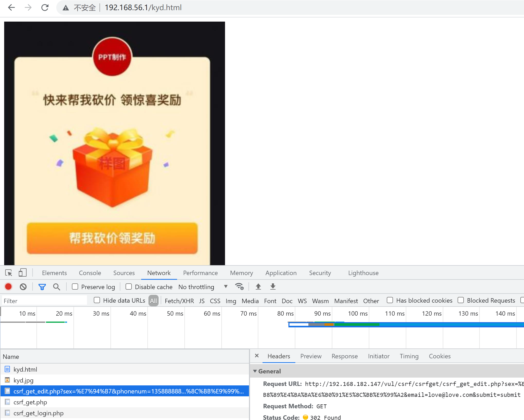Collapse the General headers section

[255, 371]
